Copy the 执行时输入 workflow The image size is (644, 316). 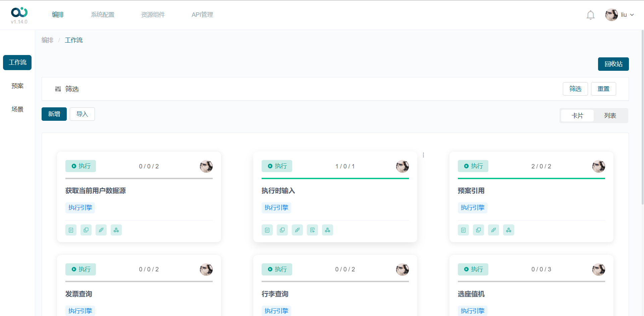(282, 230)
